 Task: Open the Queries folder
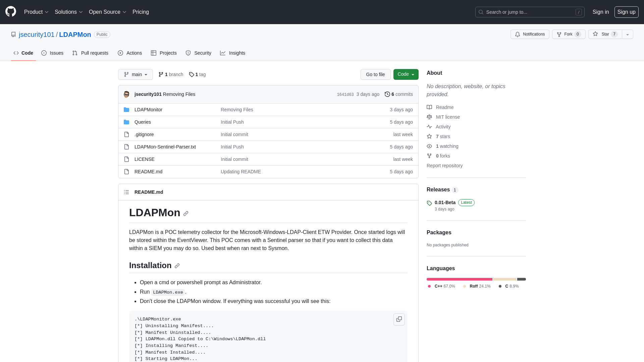(143, 122)
